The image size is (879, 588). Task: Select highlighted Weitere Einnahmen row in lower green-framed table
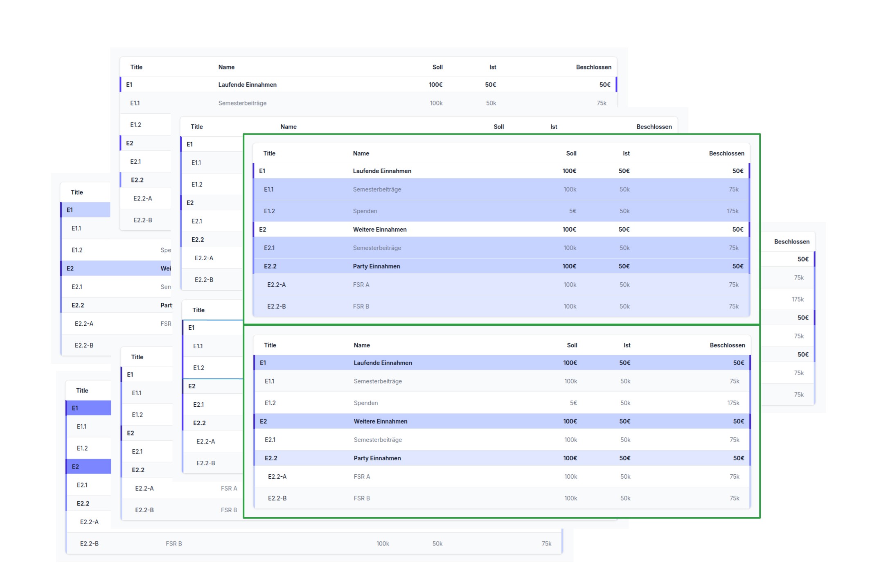click(x=380, y=421)
